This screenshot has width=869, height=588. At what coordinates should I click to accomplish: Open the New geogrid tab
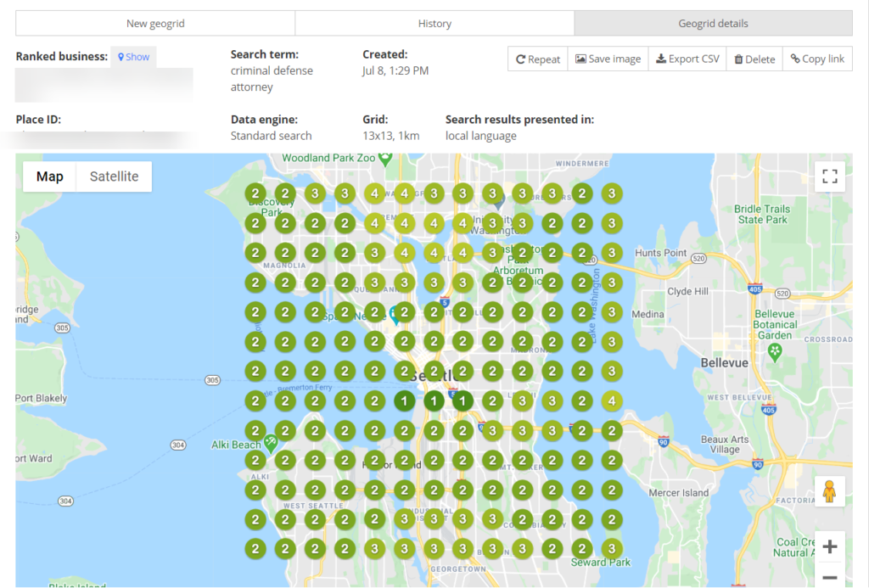155,23
